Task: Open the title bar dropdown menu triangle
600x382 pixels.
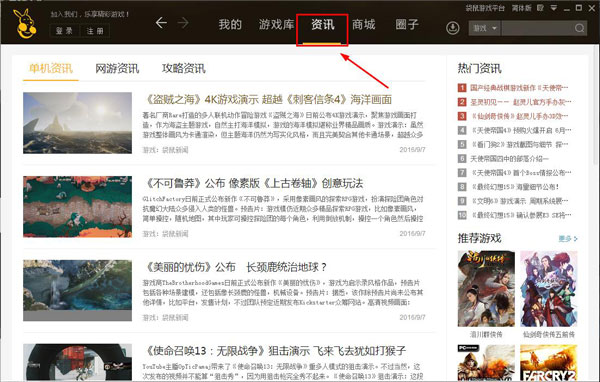Action: pyautogui.click(x=554, y=8)
